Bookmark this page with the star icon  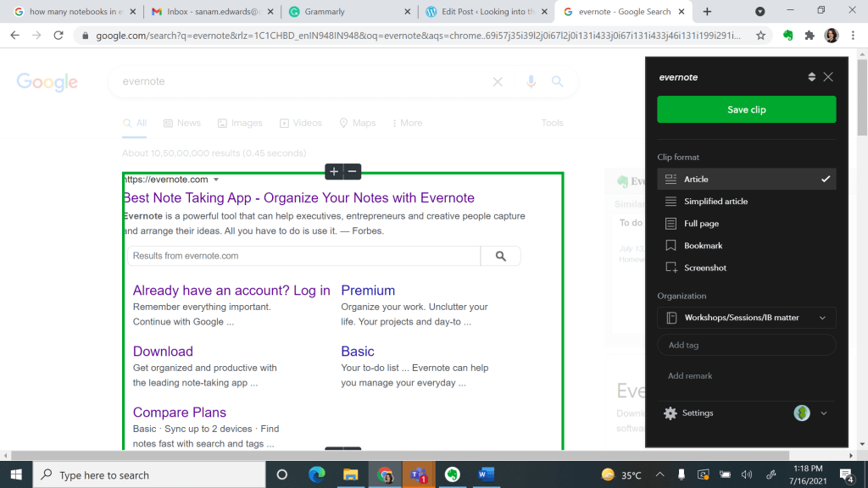(x=760, y=36)
